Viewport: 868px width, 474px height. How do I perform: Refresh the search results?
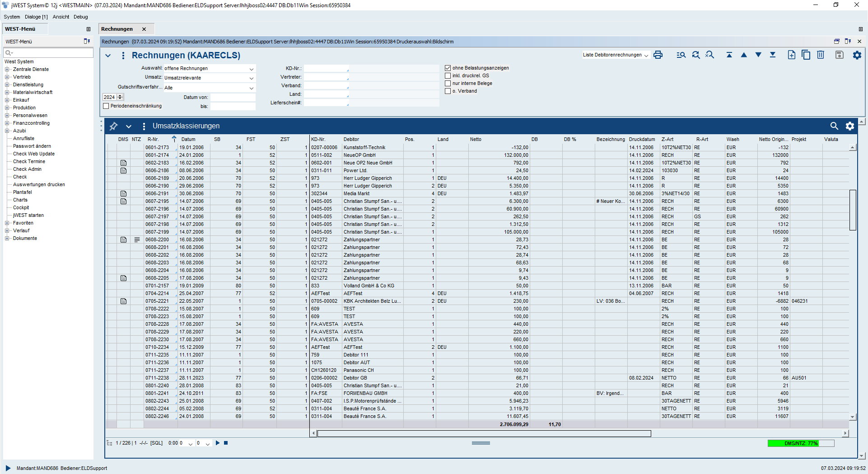tap(696, 55)
